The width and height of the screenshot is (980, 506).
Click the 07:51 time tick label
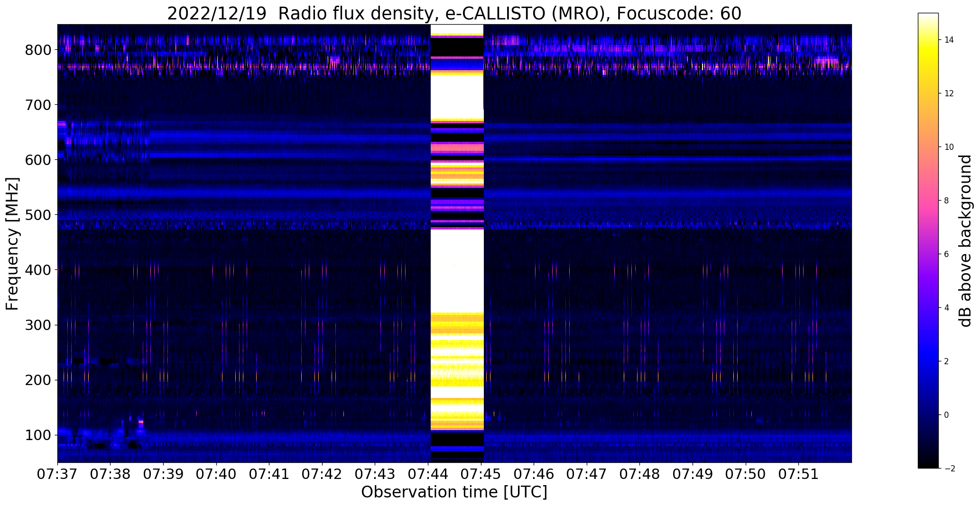[799, 475]
